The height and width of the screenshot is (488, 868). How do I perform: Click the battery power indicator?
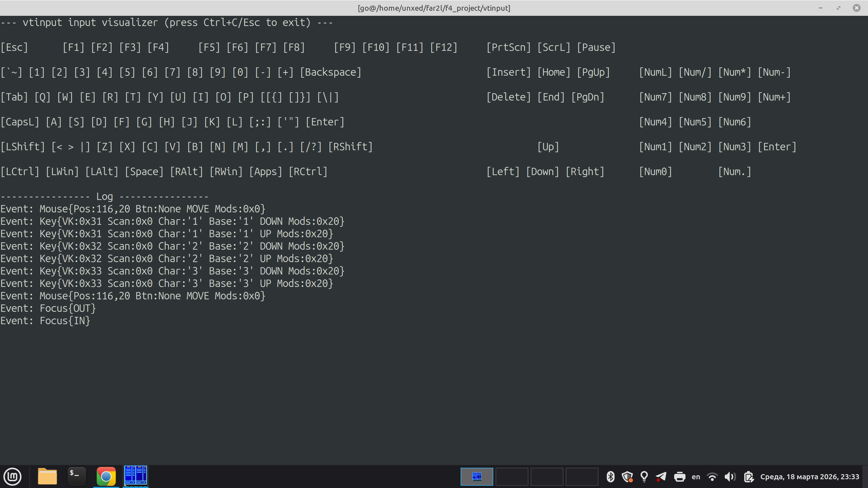(748, 476)
